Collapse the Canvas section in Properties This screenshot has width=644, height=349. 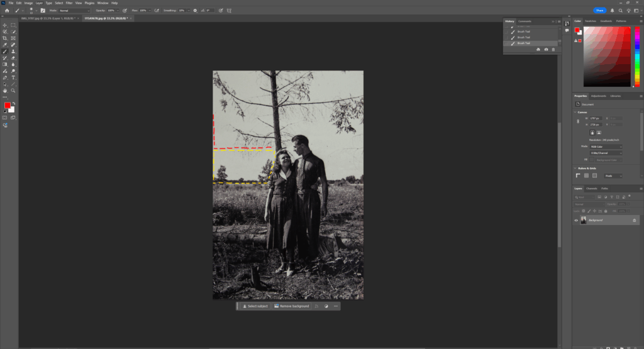(575, 112)
